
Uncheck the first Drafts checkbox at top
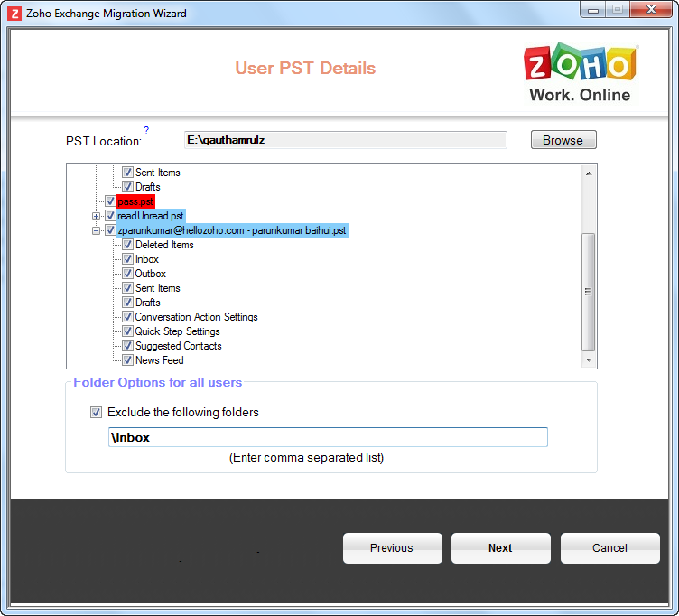pos(127,187)
